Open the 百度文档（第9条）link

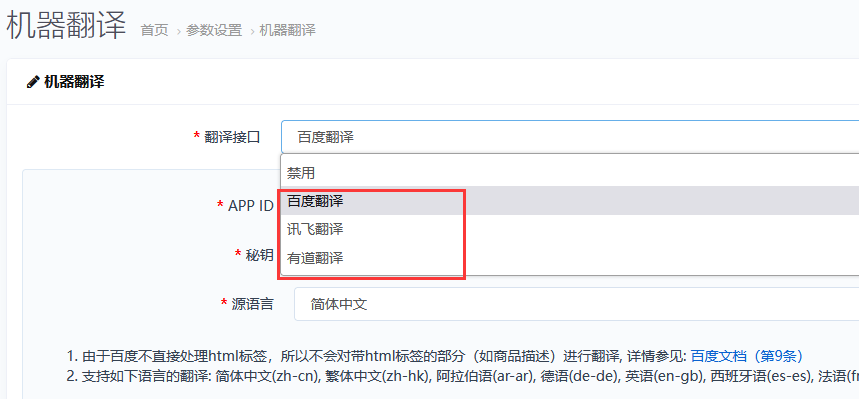[x=747, y=356]
